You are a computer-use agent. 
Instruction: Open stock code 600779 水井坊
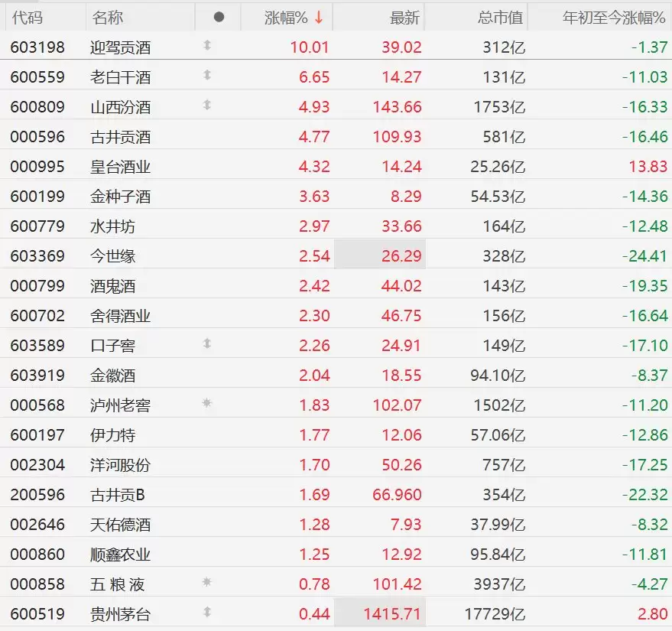pyautogui.click(x=37, y=226)
